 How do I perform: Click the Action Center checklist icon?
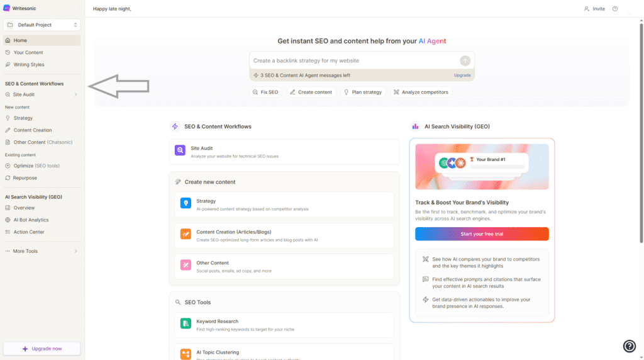8,232
